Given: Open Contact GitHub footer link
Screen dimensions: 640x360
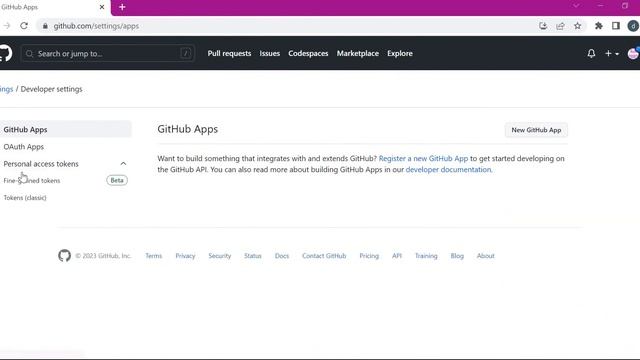Looking at the screenshot, I should (x=324, y=256).
